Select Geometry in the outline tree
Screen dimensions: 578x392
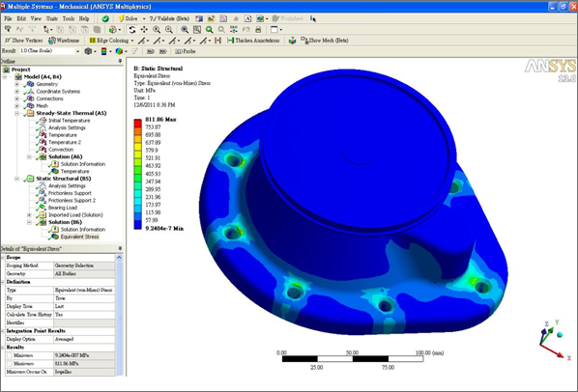point(46,84)
